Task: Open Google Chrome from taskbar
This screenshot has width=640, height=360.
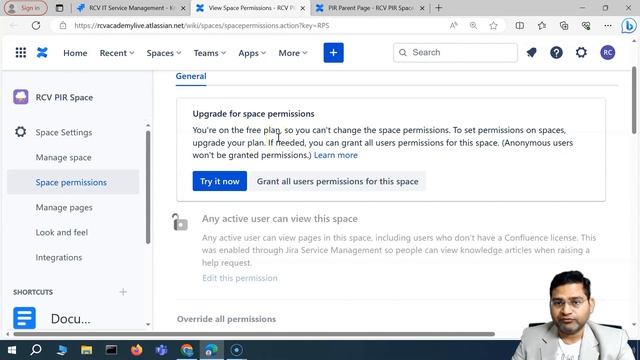Action: point(187,350)
